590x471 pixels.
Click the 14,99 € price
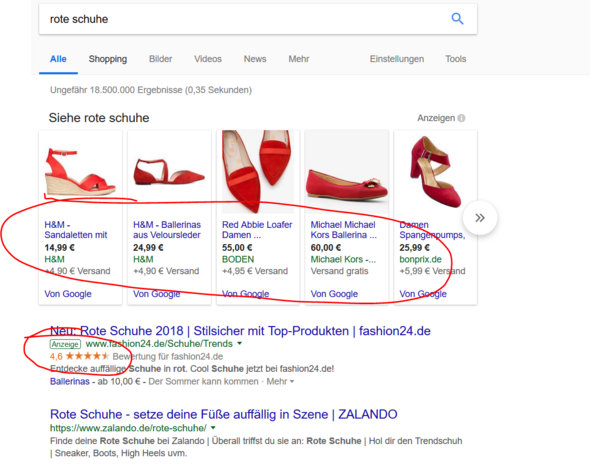click(59, 248)
